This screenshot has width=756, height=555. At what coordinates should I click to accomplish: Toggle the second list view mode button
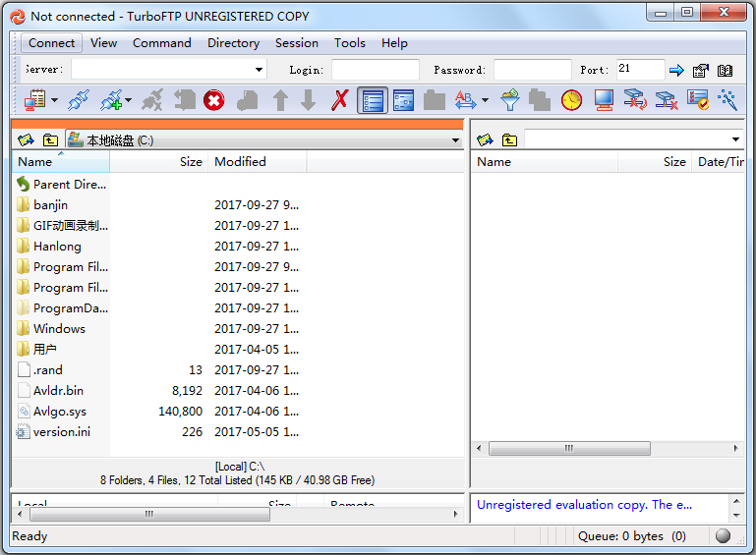click(403, 100)
